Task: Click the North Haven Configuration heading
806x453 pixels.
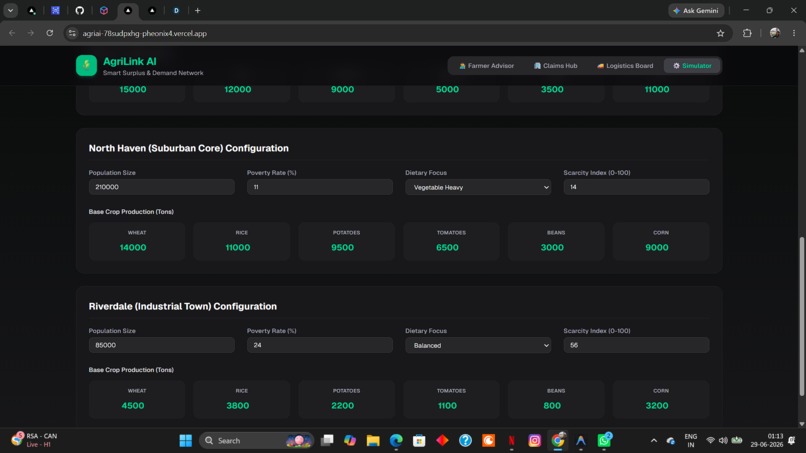Action: click(x=189, y=148)
